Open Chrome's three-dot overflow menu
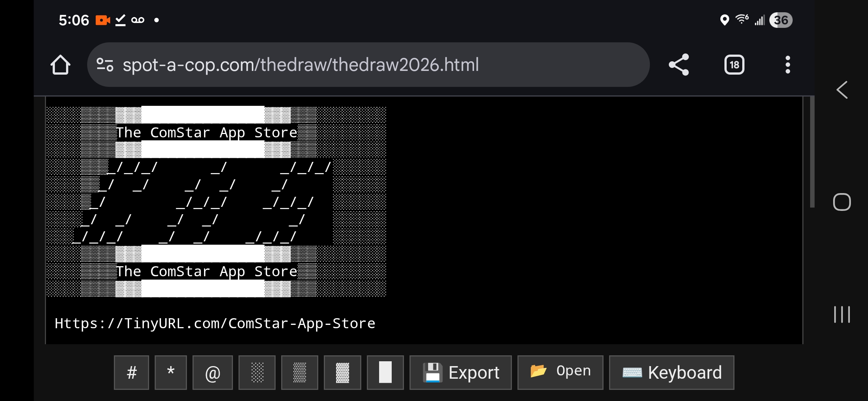 point(788,64)
